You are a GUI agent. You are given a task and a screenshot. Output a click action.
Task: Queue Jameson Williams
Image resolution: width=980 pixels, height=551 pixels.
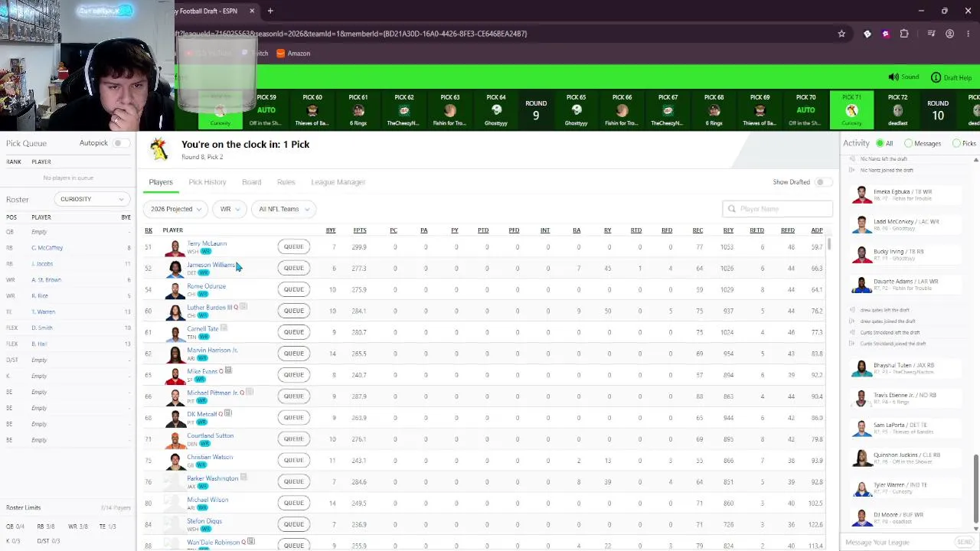coord(294,268)
